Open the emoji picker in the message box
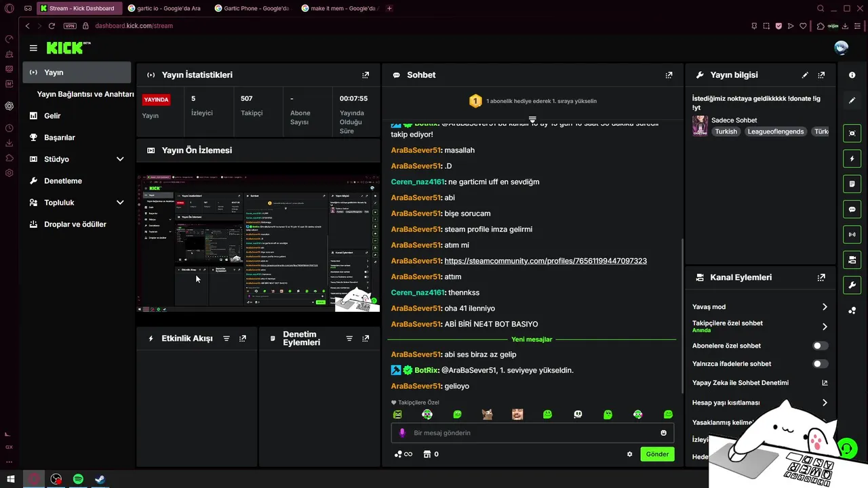 tap(663, 432)
